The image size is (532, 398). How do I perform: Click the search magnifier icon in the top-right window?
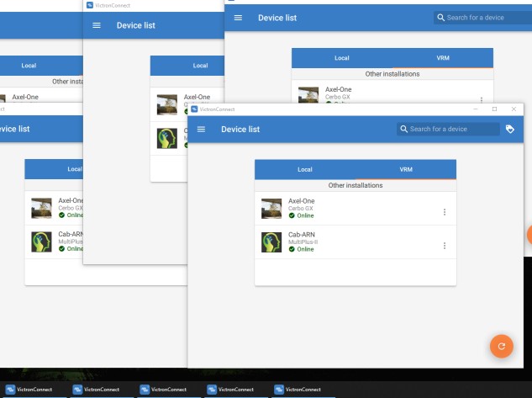pos(440,18)
